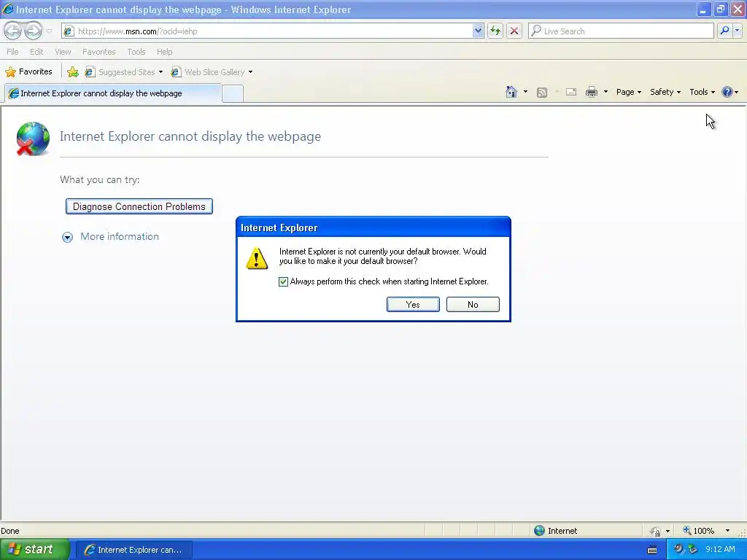747x560 pixels.
Task: Click the Add to Favorites Bar icon
Action: [73, 72]
